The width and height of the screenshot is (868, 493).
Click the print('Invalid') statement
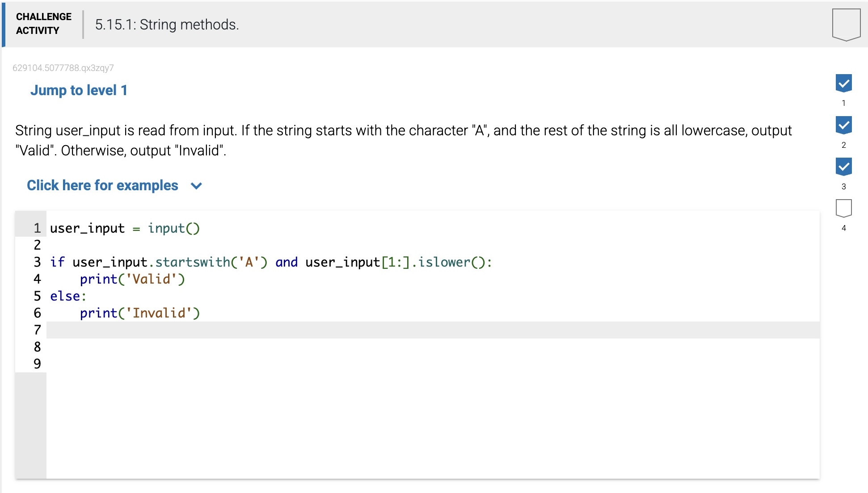click(139, 313)
